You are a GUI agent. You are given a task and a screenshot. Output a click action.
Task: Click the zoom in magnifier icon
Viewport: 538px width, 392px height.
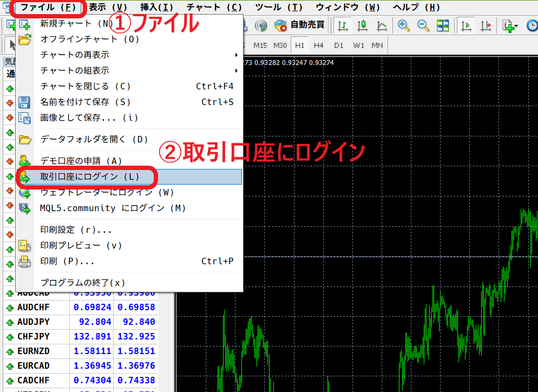[403, 25]
